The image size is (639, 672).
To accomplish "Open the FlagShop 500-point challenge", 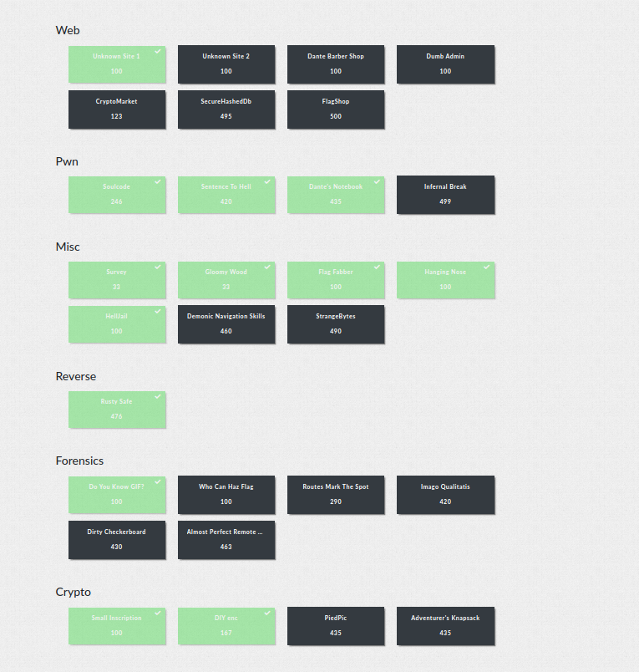I will (x=336, y=109).
